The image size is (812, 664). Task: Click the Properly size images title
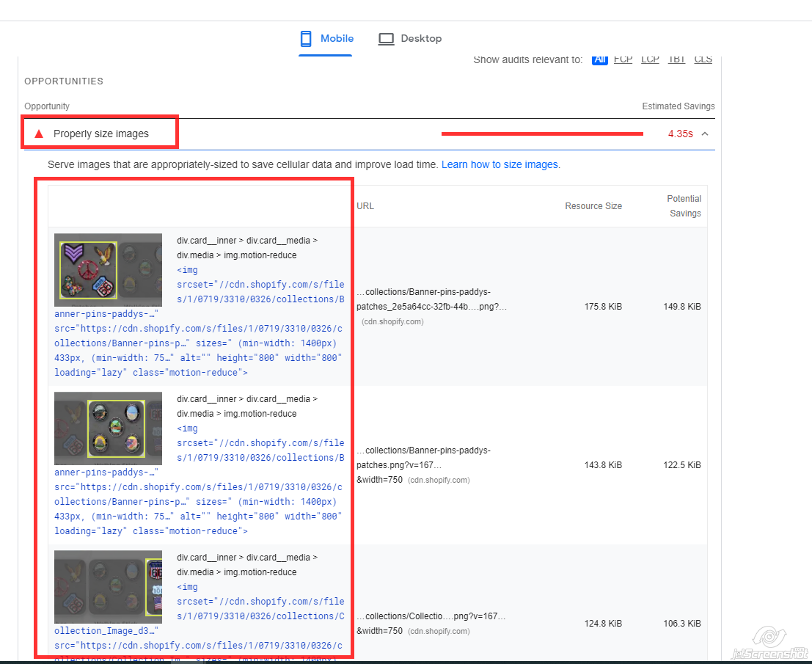click(101, 134)
